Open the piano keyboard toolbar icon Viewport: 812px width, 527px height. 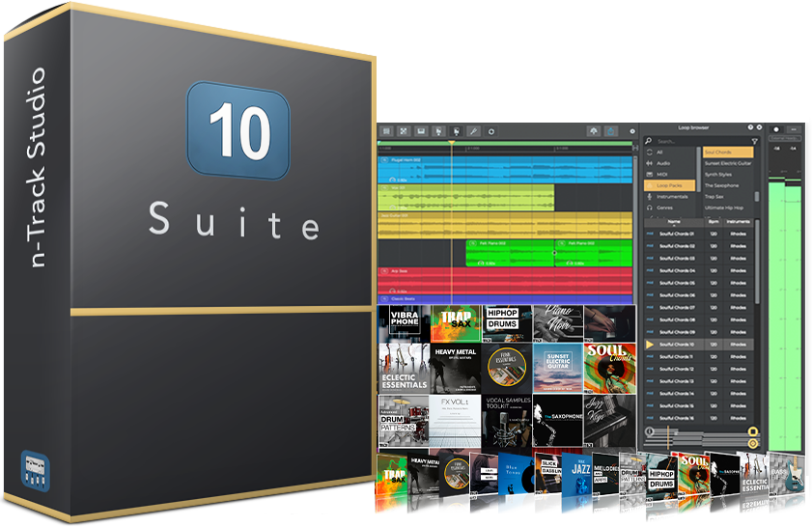tap(421, 131)
